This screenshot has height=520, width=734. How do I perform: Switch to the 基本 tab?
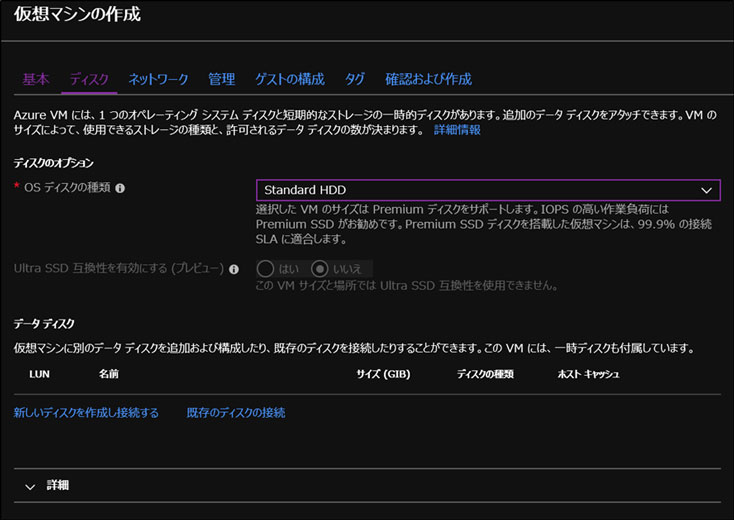tap(36, 79)
